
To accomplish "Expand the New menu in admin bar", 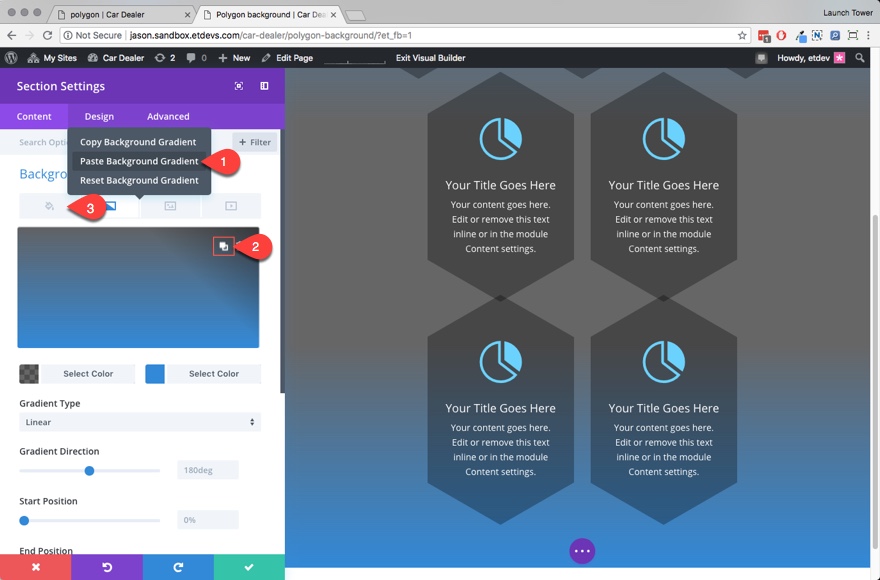I will pyautogui.click(x=234, y=58).
